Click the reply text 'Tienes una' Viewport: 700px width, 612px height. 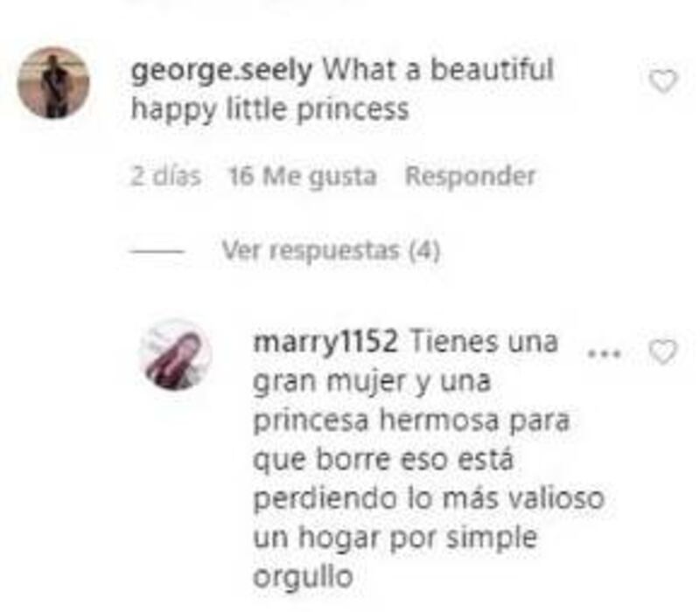tap(484, 342)
